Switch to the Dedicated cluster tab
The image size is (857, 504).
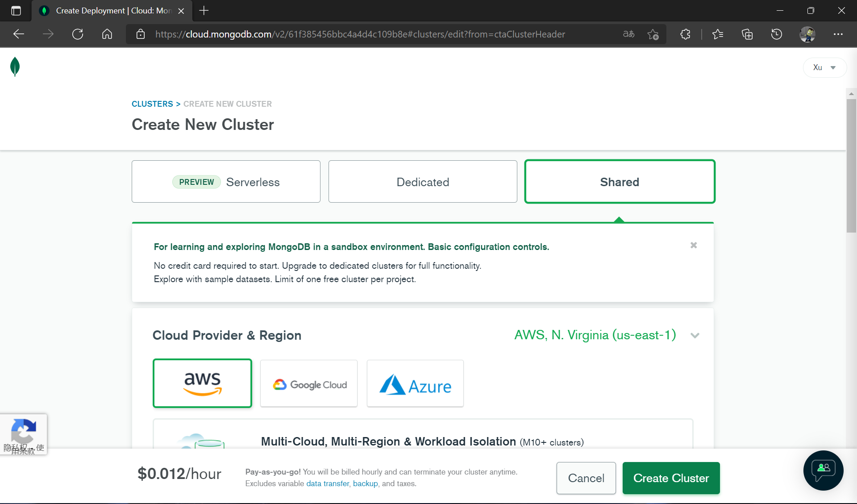423,182
